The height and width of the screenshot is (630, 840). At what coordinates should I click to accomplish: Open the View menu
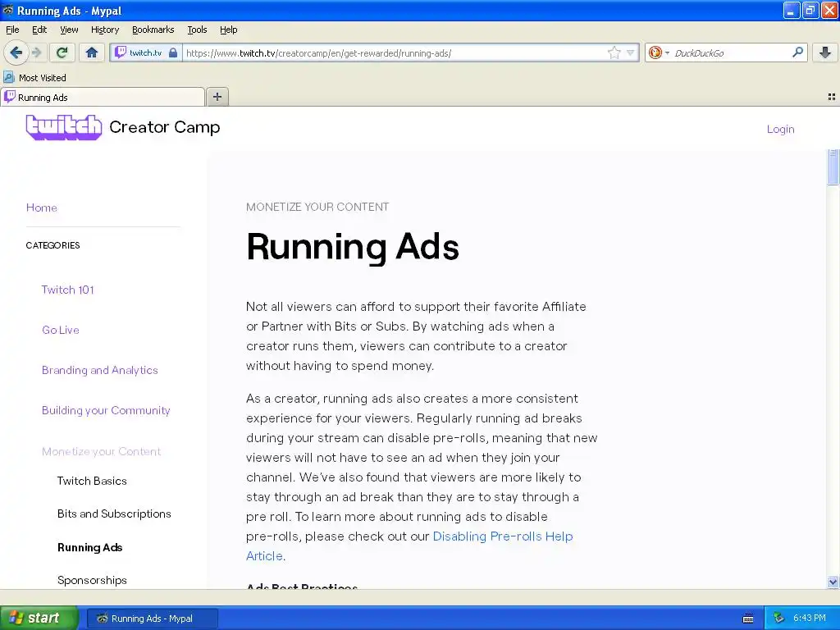[x=69, y=30]
